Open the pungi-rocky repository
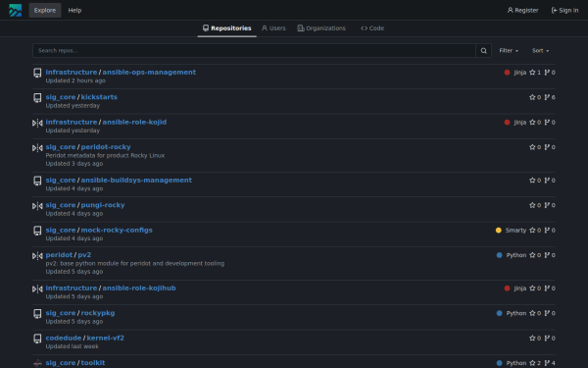The image size is (588, 368). (x=103, y=205)
